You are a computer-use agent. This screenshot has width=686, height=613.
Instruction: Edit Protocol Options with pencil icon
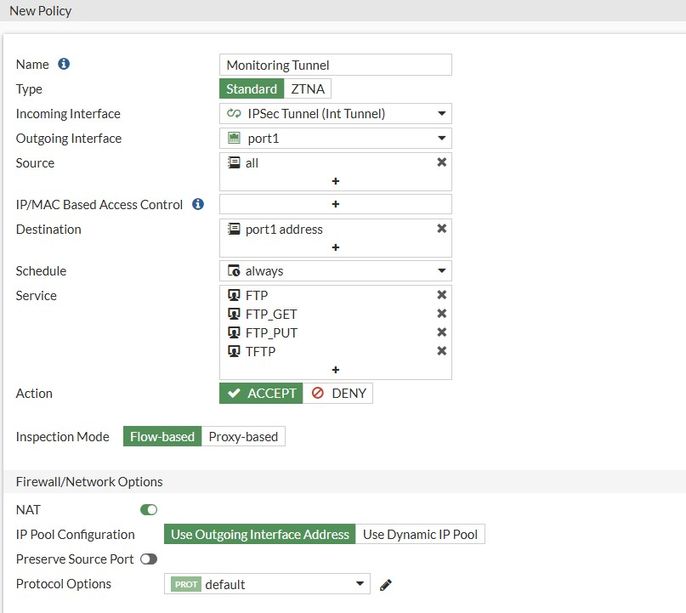(x=386, y=585)
